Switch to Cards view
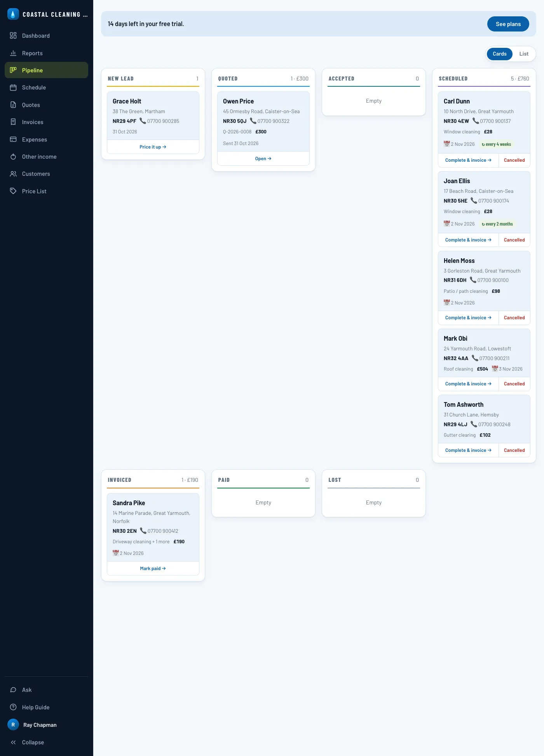Viewport: 544px width, 756px height. pos(500,54)
